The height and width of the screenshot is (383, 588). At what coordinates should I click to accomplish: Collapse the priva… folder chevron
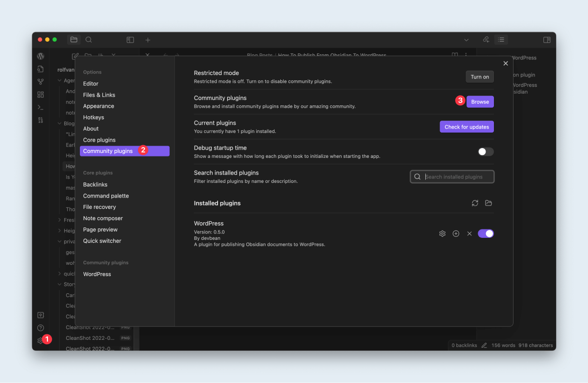point(60,241)
